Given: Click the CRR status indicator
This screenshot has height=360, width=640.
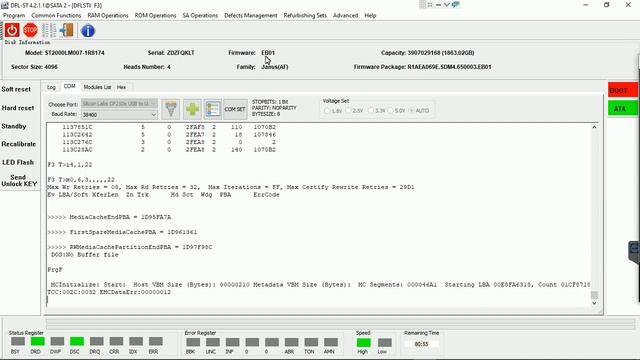Looking at the screenshot, I should pyautogui.click(x=116, y=341).
